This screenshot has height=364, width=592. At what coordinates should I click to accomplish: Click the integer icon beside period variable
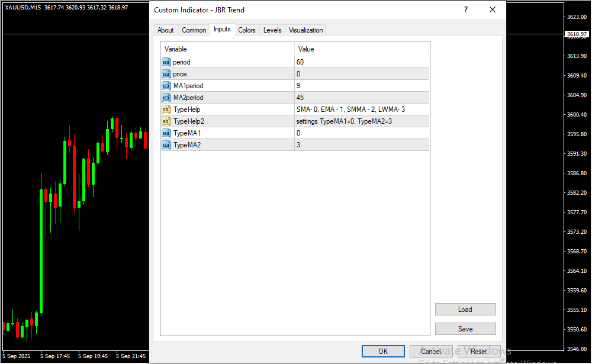tap(166, 62)
